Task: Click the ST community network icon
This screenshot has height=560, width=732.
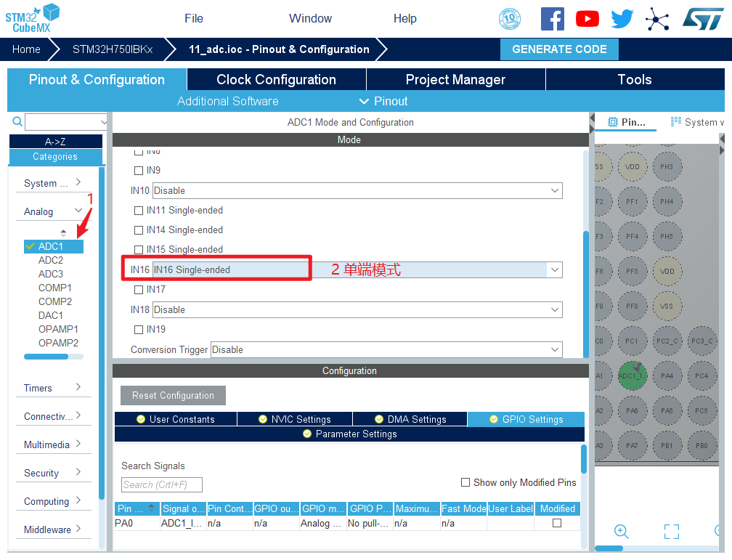Action: 657,20
